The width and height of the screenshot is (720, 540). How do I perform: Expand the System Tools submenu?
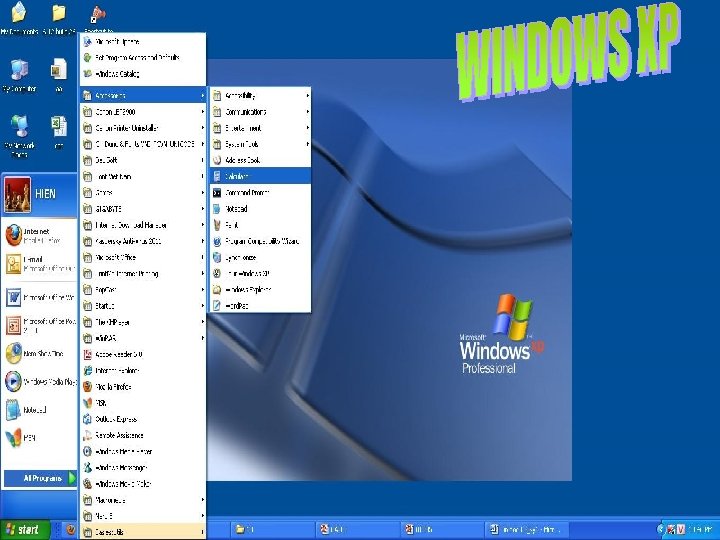[x=260, y=144]
